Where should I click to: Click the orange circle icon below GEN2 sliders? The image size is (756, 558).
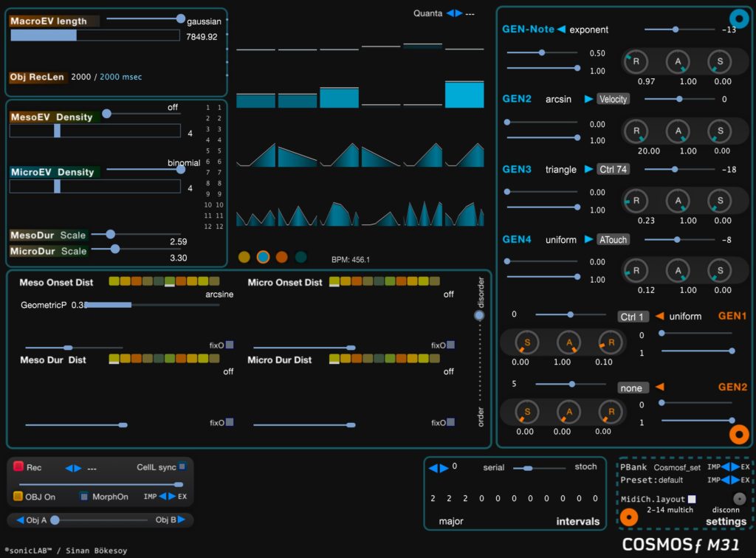pos(738,434)
